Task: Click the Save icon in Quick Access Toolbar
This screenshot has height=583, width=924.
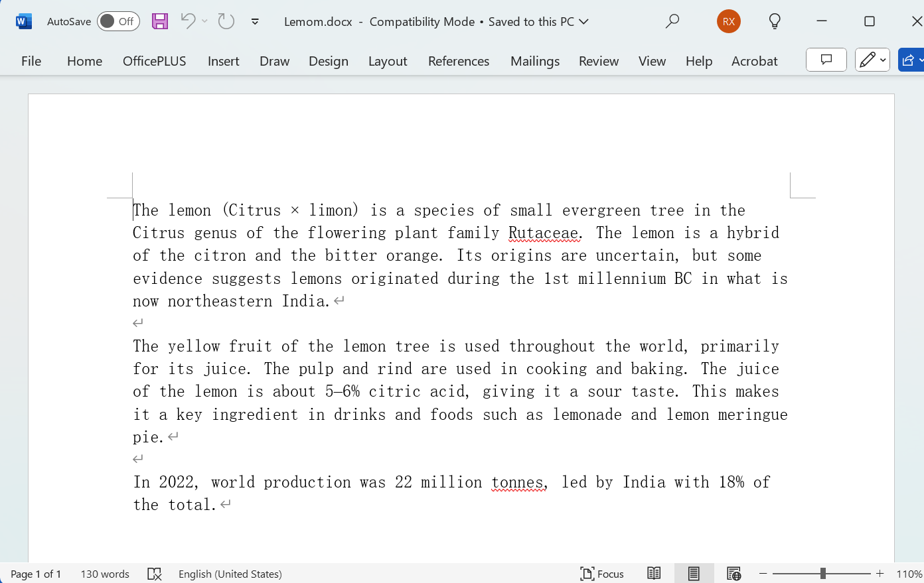Action: (159, 21)
